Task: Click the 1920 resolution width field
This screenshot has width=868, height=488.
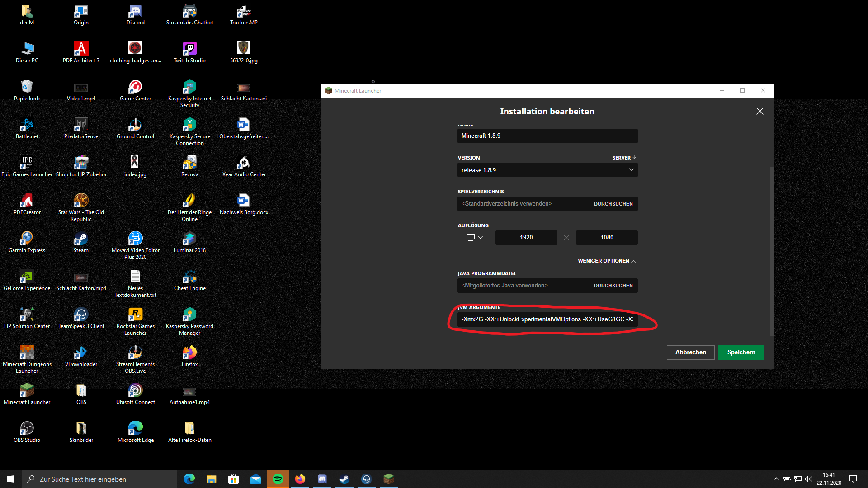Action: point(526,238)
